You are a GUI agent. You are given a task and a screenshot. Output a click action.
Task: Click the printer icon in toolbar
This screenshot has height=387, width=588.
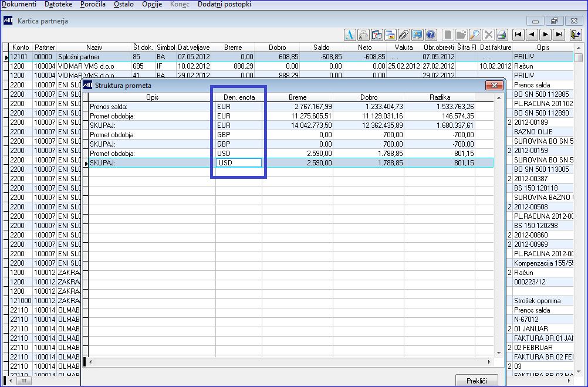point(502,35)
